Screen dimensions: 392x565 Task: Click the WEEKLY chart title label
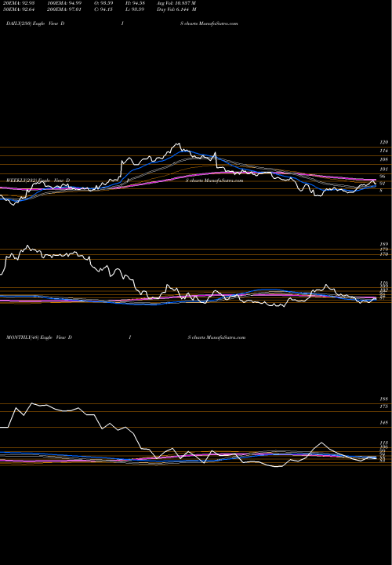38,180
